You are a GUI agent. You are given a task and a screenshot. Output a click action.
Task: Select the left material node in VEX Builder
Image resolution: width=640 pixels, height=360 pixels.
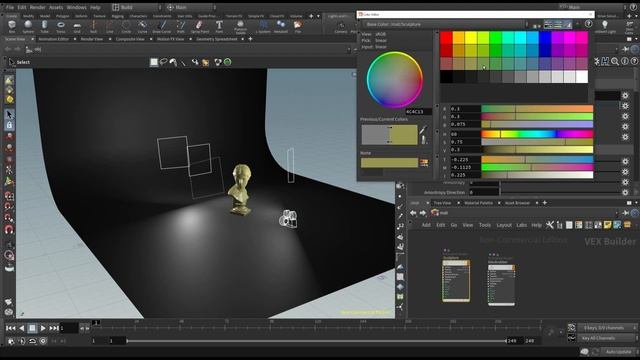(x=456, y=281)
